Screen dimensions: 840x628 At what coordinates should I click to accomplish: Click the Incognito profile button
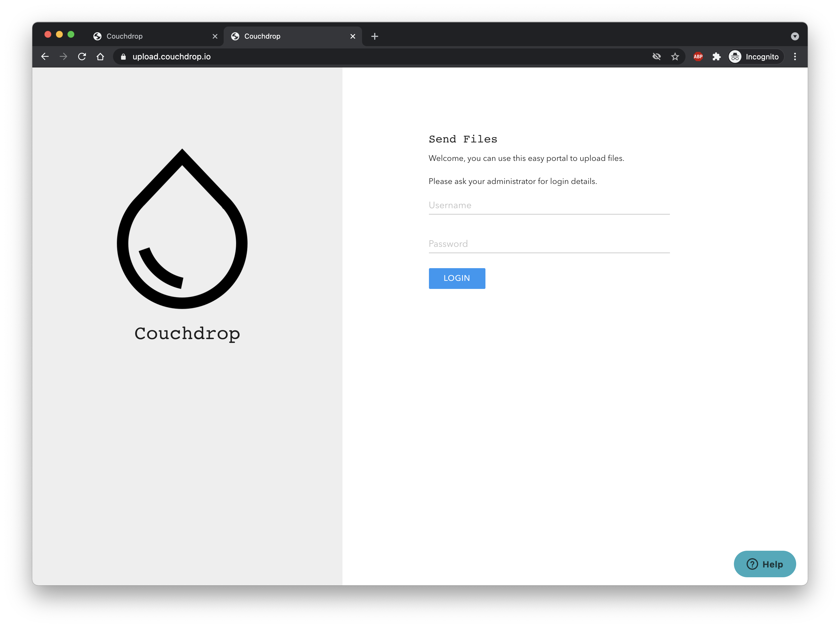pyautogui.click(x=756, y=57)
